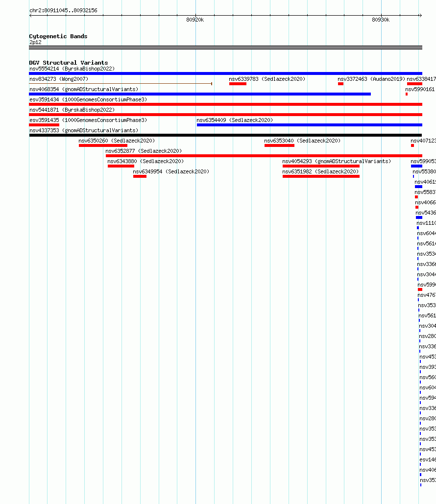Click the gray 2p12 cytogenetic band bar
Image resolution: width=436 pixels, height=504 pixels.
tap(225, 48)
